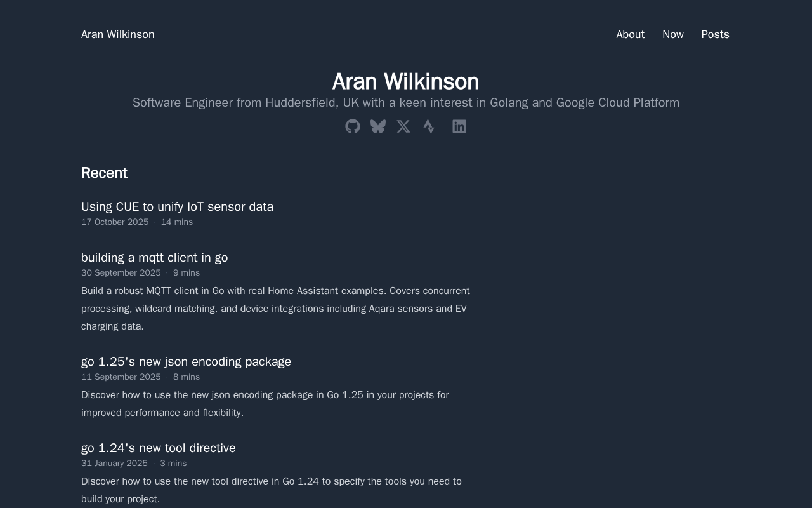Navigate to Posts in the header
Viewport: 812px width, 508px height.
715,34
